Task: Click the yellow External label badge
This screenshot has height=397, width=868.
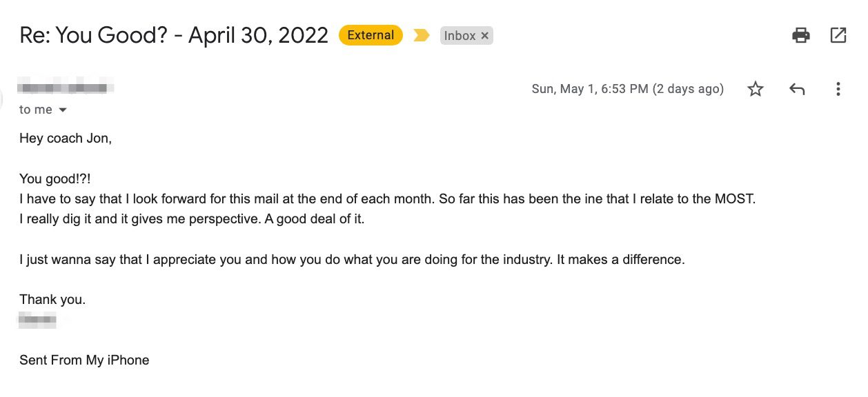Action: click(371, 35)
